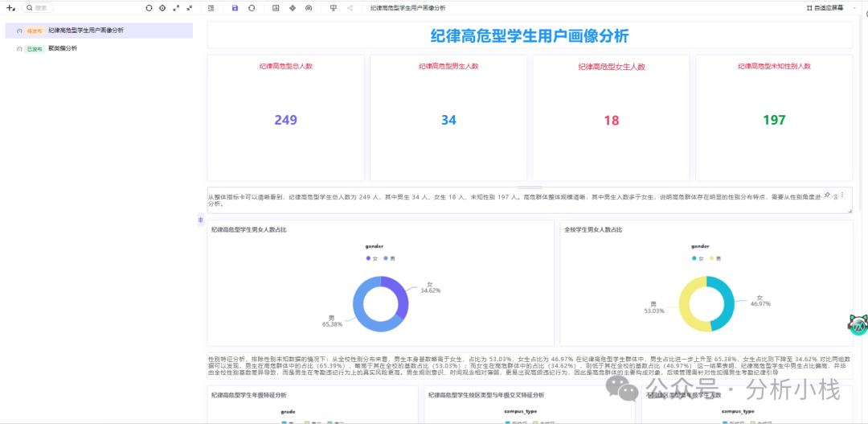868x424 pixels.
Task: Click the 纪律高危型总人数 card title
Action: (285, 66)
